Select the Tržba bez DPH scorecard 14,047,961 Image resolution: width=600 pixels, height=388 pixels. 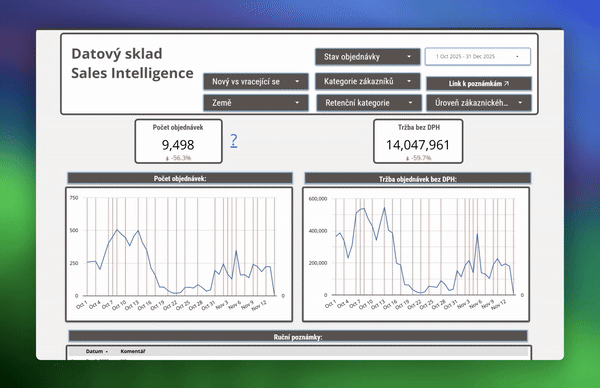tap(418, 141)
